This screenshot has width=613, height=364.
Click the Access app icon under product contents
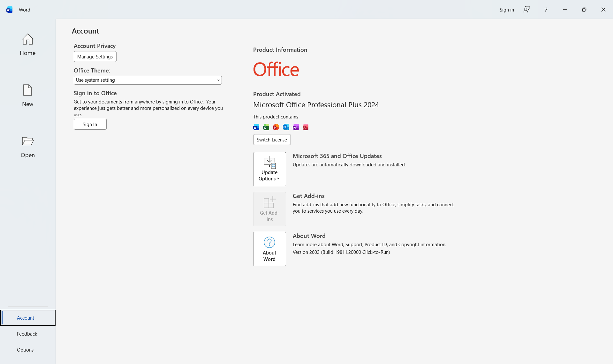[306, 127]
